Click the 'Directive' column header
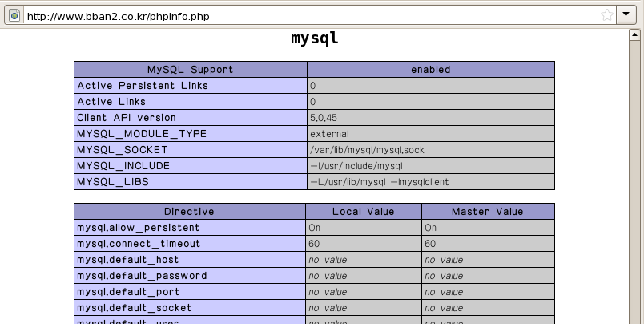 [189, 212]
